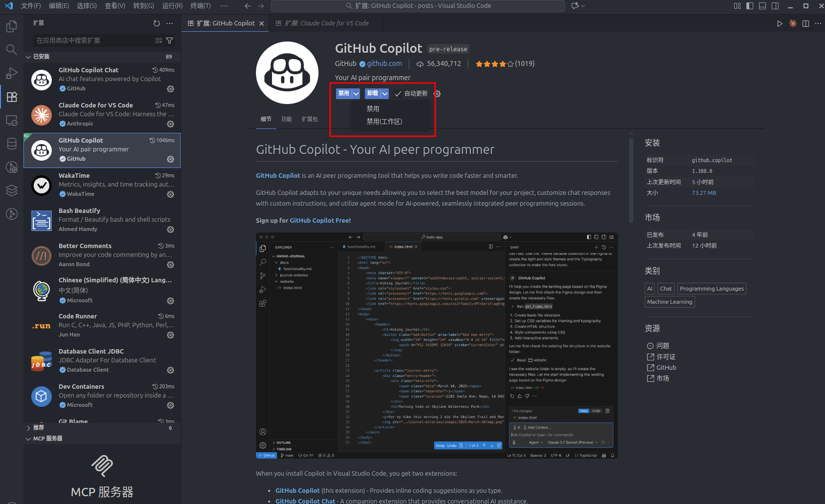Screen dimensions: 825x504
Task: Focus the search extensions in marketplace field
Action: 93,41
